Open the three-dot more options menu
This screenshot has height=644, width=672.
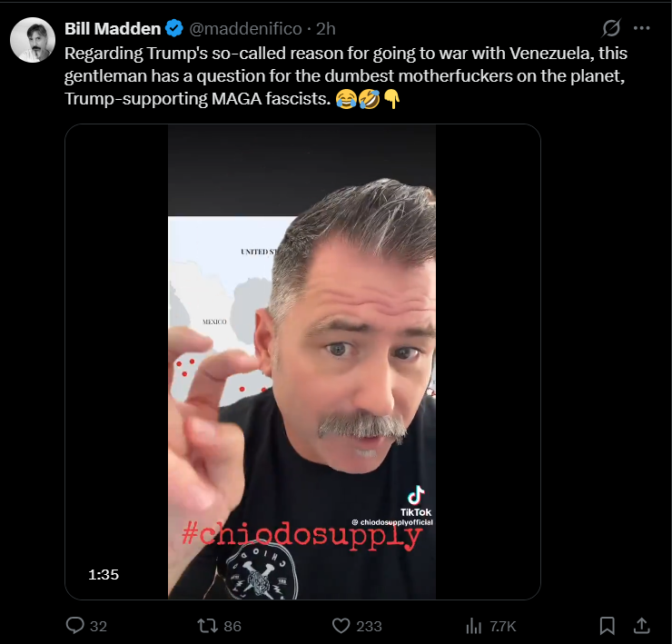tap(641, 28)
